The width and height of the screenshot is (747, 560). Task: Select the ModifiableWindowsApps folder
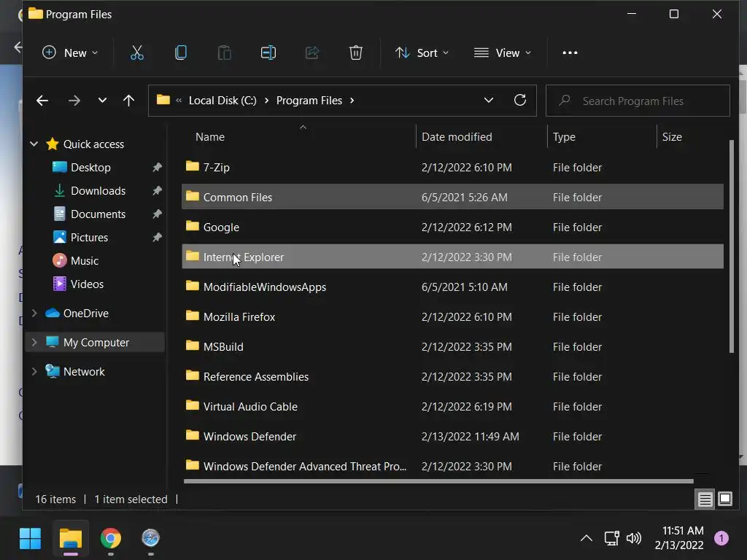click(452, 287)
